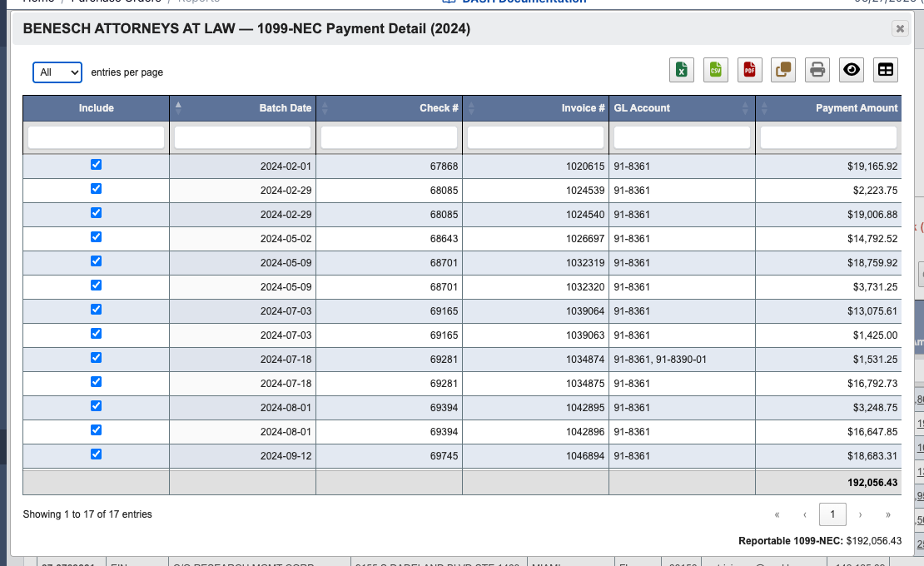
Task: Focus the Batch Date filter box
Action: 243,137
